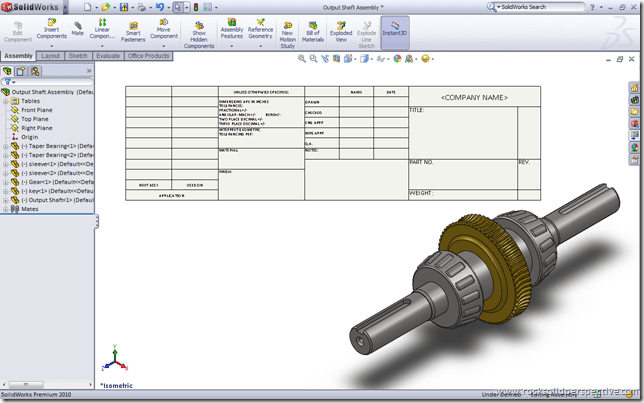Viewport: 644px width, 403px height.
Task: Toggle the Section View icon
Action: coord(336,59)
